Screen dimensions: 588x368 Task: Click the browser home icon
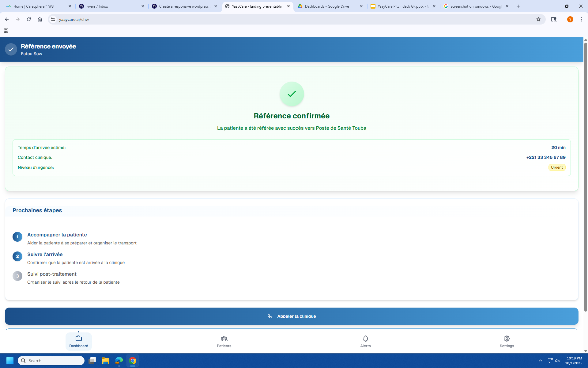[x=40, y=19]
